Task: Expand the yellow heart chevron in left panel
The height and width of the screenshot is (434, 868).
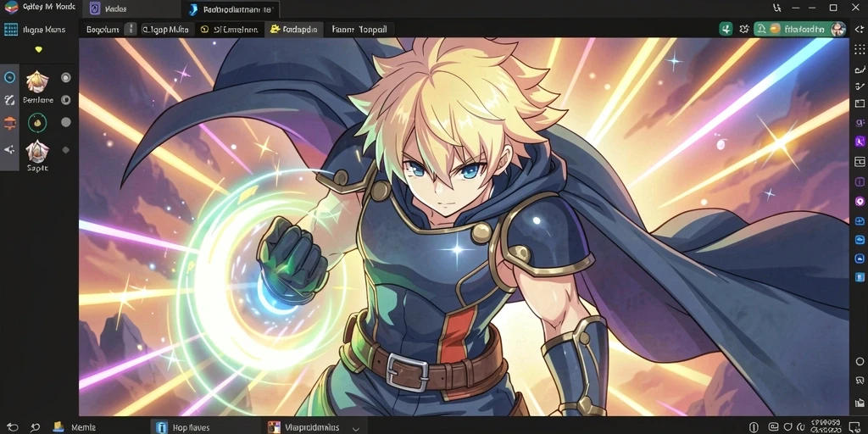Action: pos(38,50)
